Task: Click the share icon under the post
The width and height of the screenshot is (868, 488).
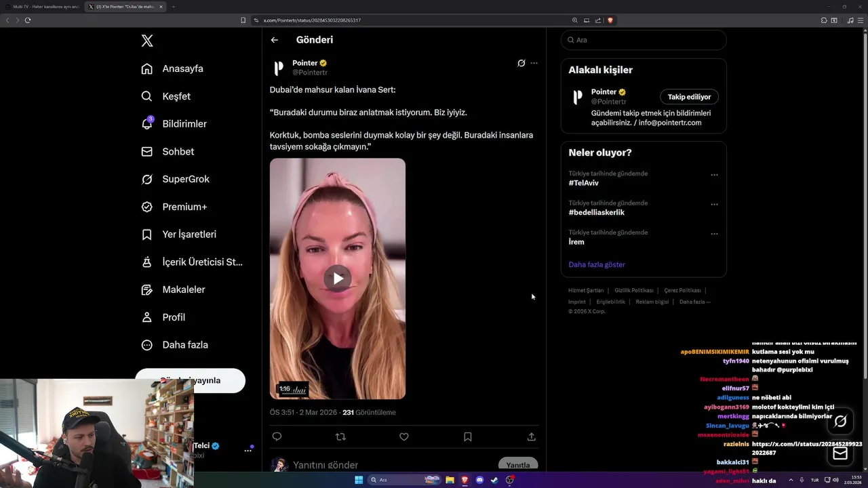Action: click(x=532, y=436)
